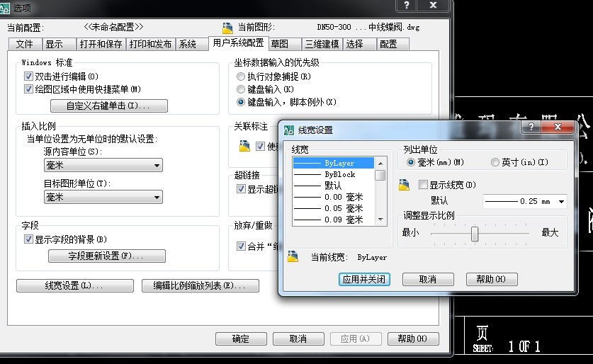
Task: Select 用户系统配置 tab
Action: coord(238,43)
